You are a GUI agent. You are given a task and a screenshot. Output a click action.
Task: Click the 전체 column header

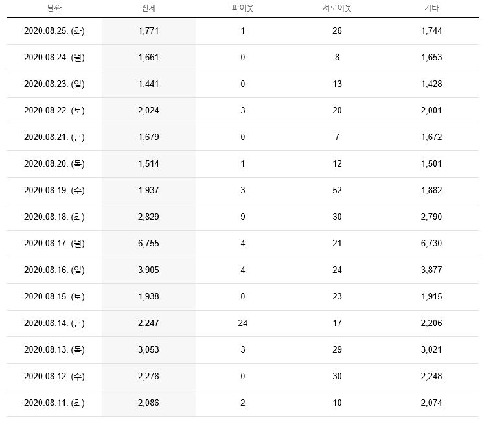click(x=148, y=8)
